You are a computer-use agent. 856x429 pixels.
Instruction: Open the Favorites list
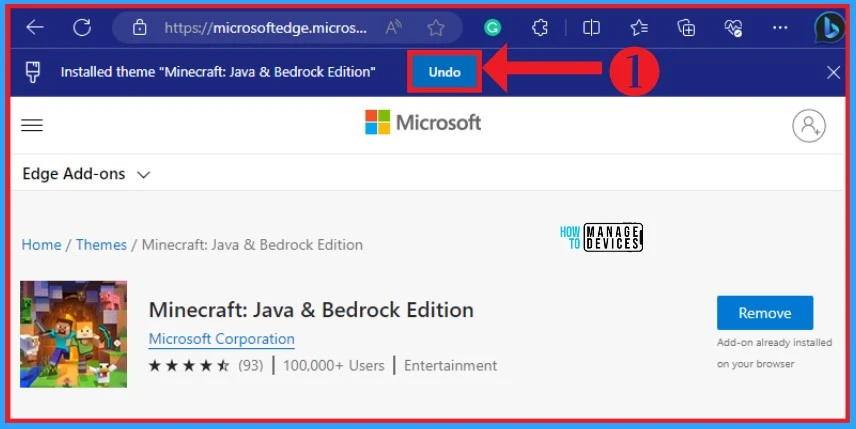tap(639, 27)
